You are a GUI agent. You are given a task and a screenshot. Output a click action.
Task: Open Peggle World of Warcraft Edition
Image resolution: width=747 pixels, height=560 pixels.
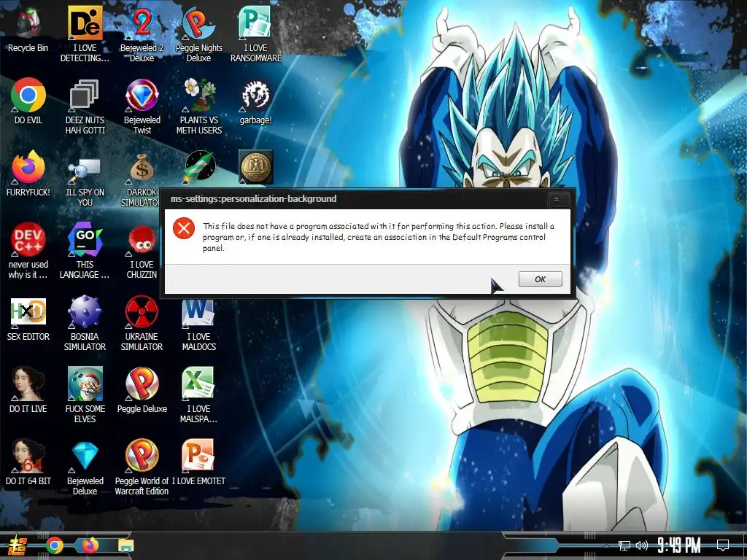(142, 467)
